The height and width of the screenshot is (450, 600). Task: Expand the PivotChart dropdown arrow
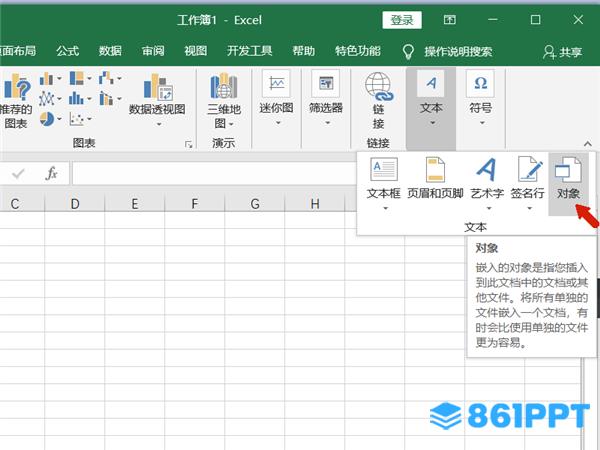(x=159, y=124)
